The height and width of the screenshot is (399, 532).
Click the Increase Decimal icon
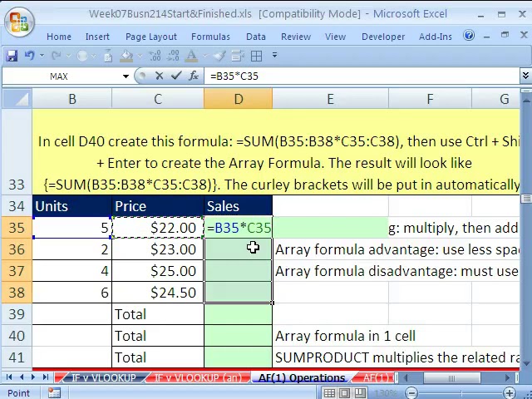coord(155,56)
